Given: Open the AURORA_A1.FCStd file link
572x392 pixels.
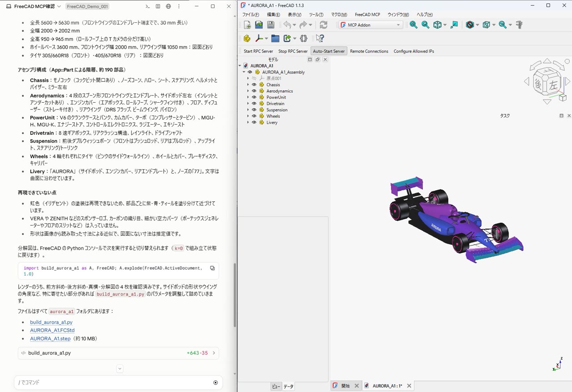Looking at the screenshot, I should [x=52, y=330].
